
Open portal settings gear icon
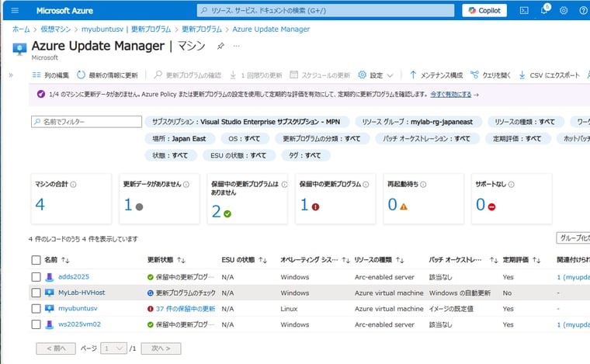point(564,11)
